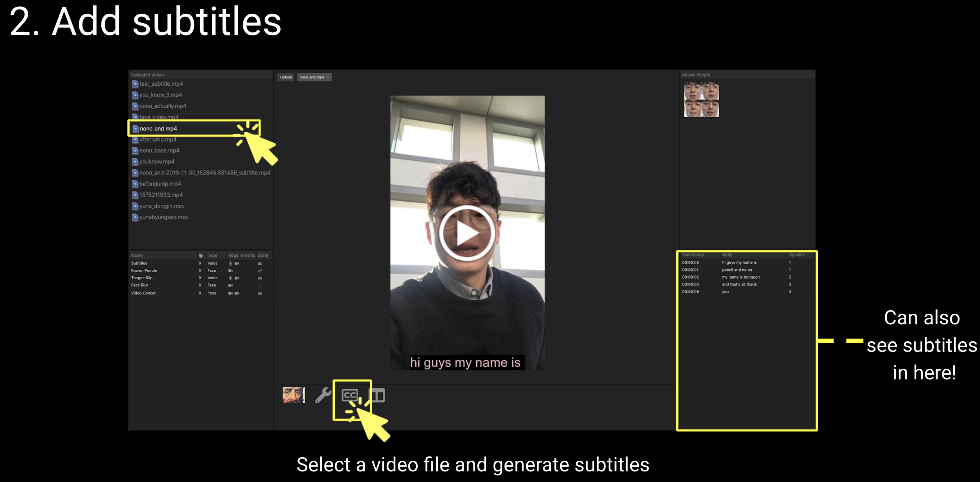Click the tag icon column header
Viewport: 980px width, 482px height.
201,256
